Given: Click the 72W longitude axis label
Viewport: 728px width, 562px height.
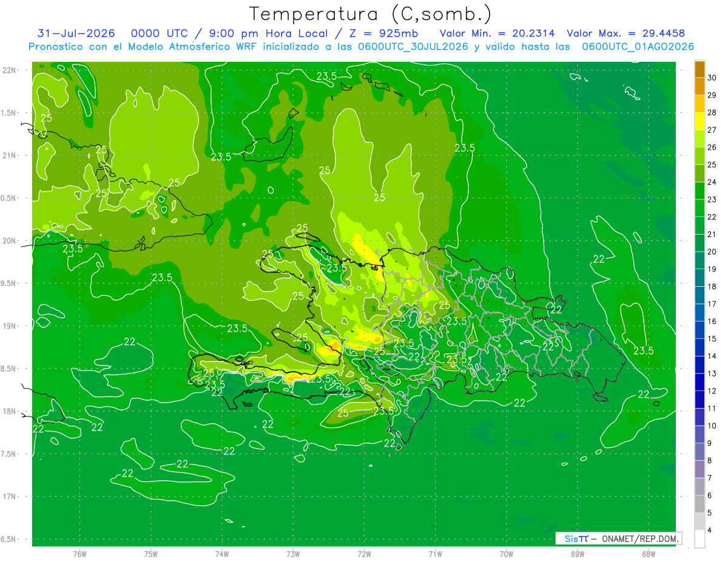Looking at the screenshot, I should point(364,554).
